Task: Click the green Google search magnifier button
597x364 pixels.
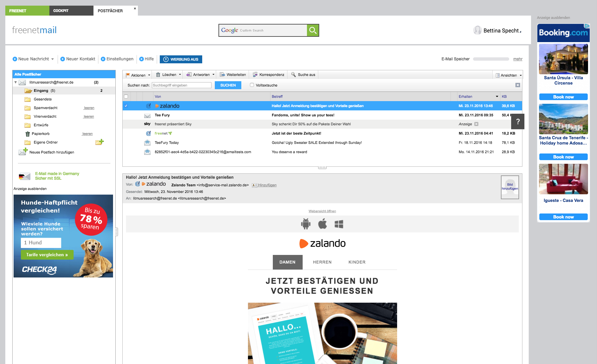Action: [x=313, y=30]
